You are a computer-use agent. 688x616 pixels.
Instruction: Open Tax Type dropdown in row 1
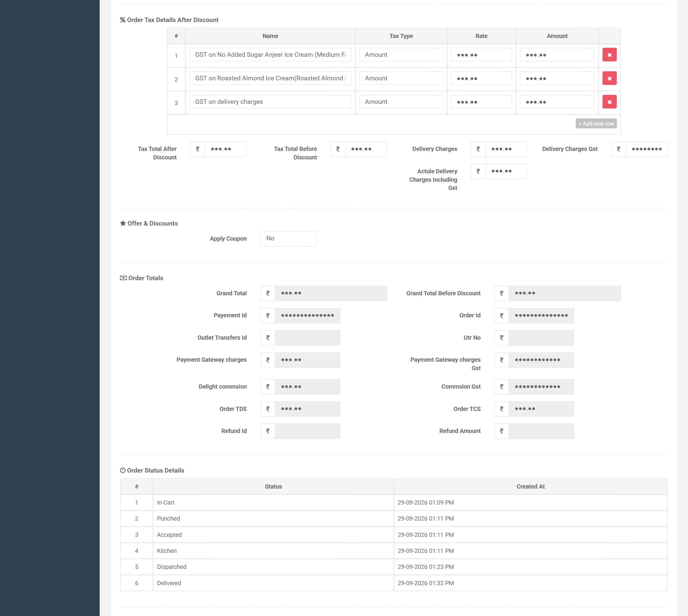click(x=401, y=55)
